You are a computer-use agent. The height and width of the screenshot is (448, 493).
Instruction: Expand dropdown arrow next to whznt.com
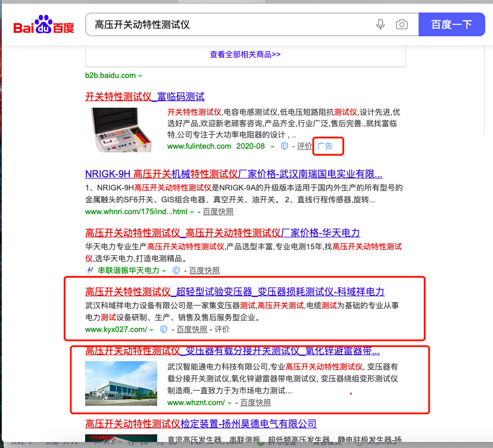(229, 403)
